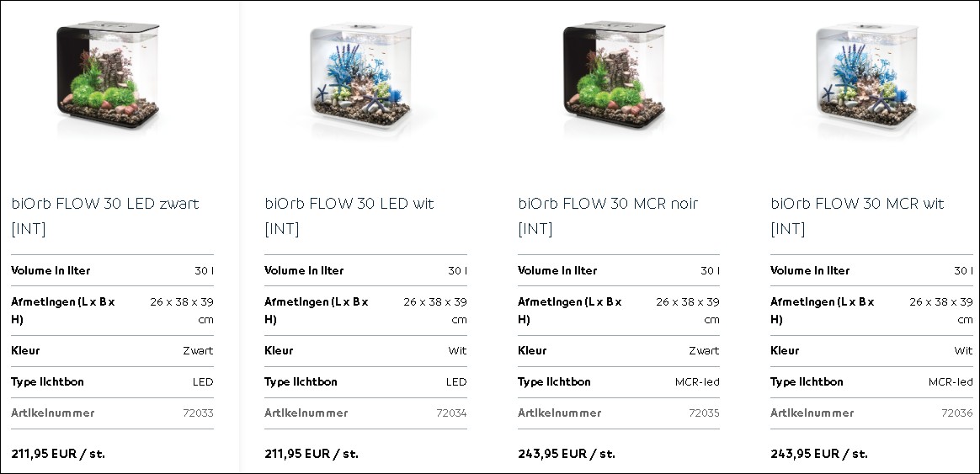The width and height of the screenshot is (980, 474).
Task: Select article number 72035
Action: tap(704, 413)
